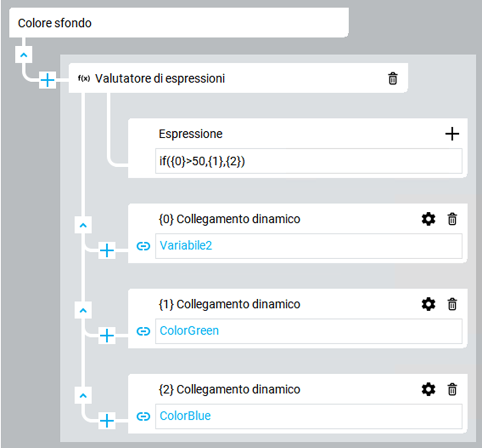Image resolution: width=482 pixels, height=448 pixels.
Task: Delete the {2} Collegamento dinamico entry
Action: pos(452,389)
